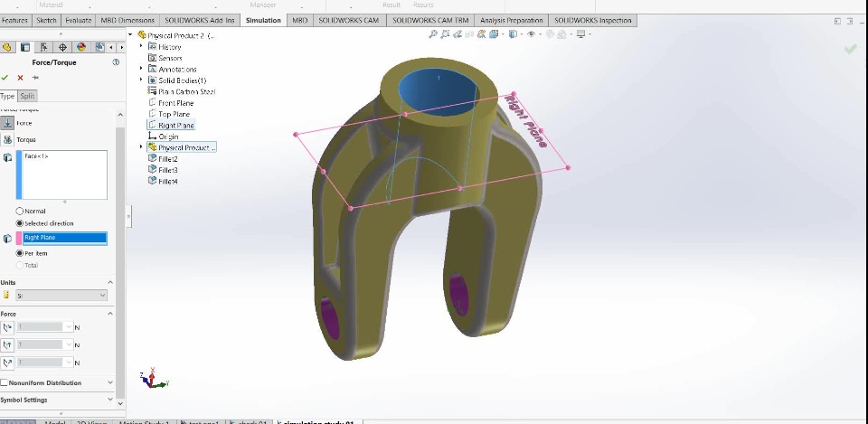Select the Normal radio button
This screenshot has width=868, height=424.
point(20,211)
